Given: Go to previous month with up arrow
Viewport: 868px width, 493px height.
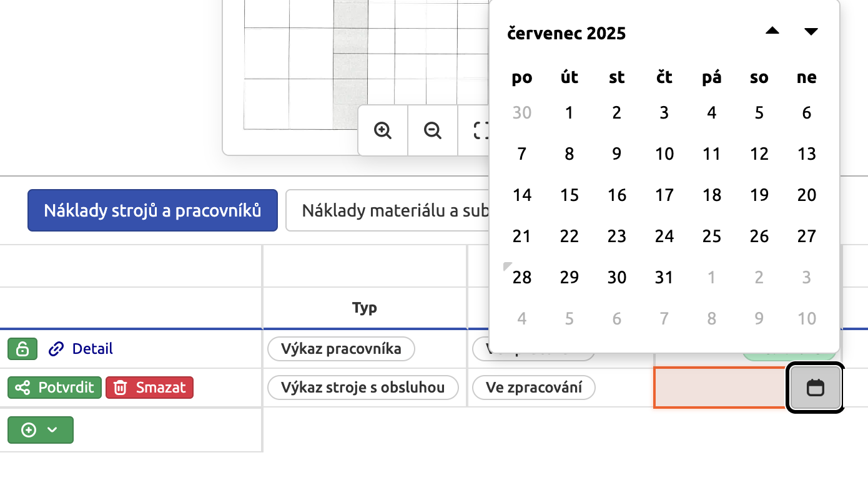Looking at the screenshot, I should (772, 31).
